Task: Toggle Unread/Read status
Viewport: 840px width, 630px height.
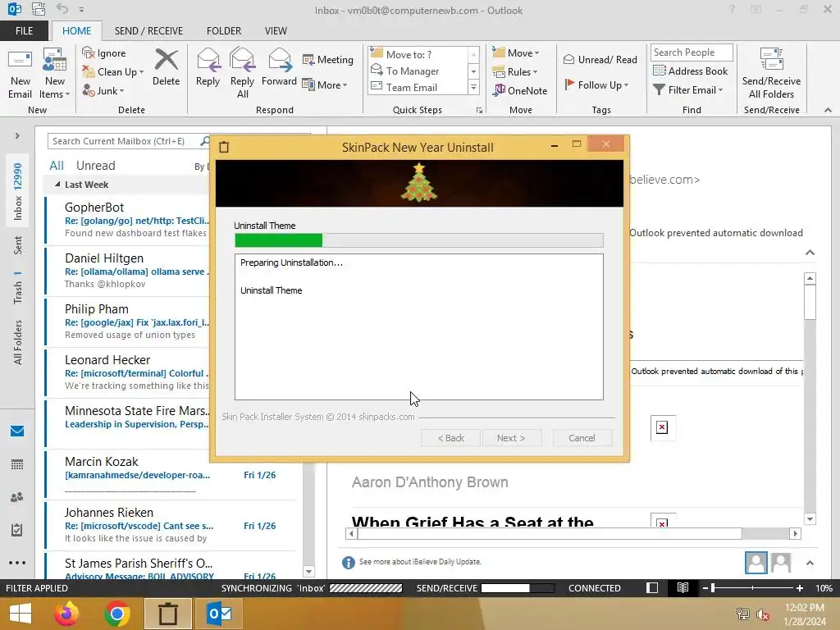Action: 600,59
